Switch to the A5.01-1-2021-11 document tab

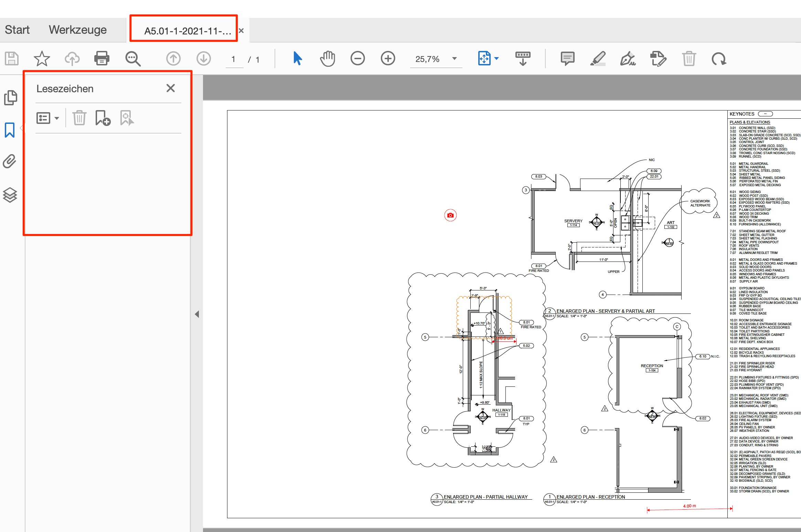click(x=188, y=31)
